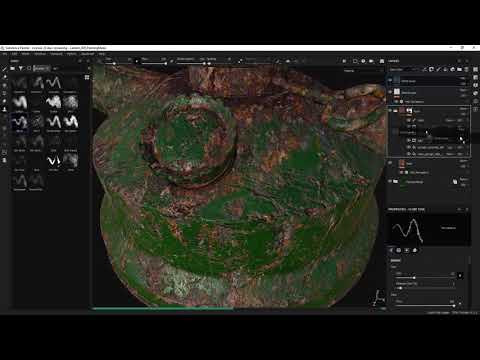480x360 pixels.
Task: Hide the selected folder layer with its eye icon
Action: [x=390, y=110]
